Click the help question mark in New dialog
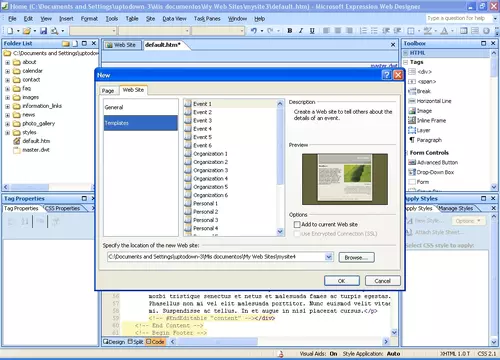500x360 pixels. point(386,75)
